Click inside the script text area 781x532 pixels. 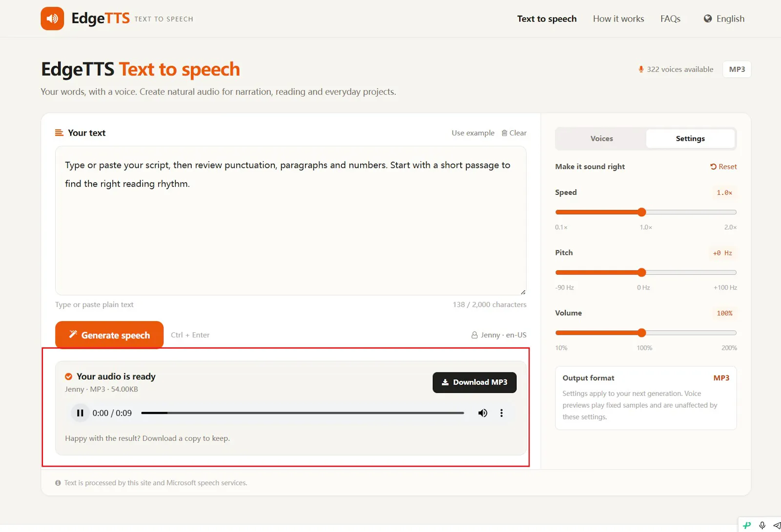[290, 221]
